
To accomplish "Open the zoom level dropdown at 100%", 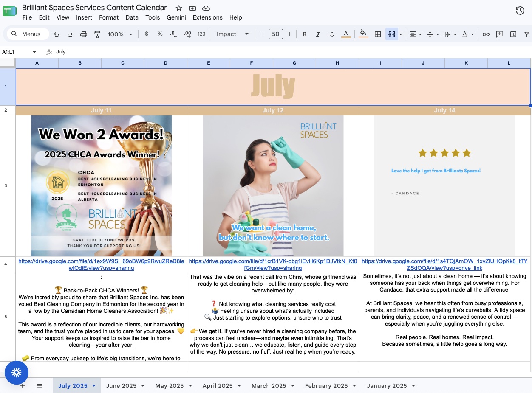I will [x=120, y=34].
